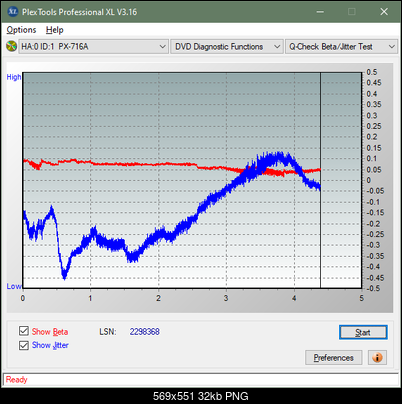Click the disc drive icon beside the drive selector
This screenshot has width=402, height=404.
(11, 46)
